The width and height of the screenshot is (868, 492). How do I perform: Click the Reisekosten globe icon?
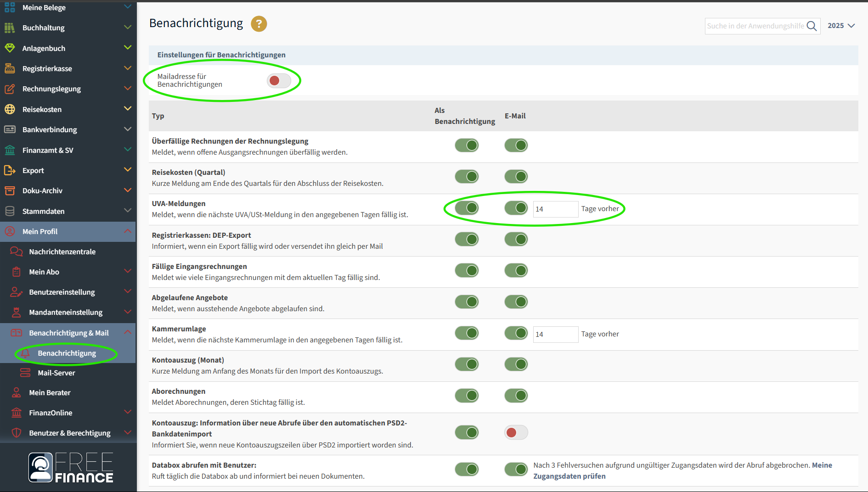[10, 109]
